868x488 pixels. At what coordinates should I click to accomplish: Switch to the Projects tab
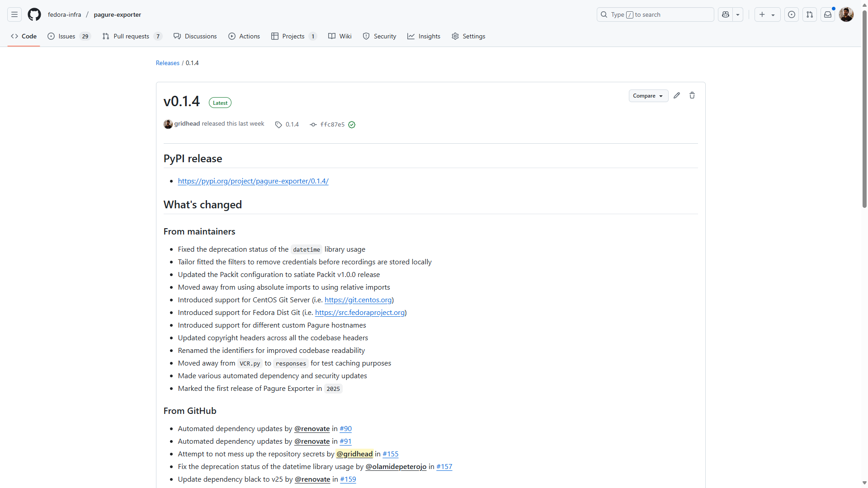[294, 36]
